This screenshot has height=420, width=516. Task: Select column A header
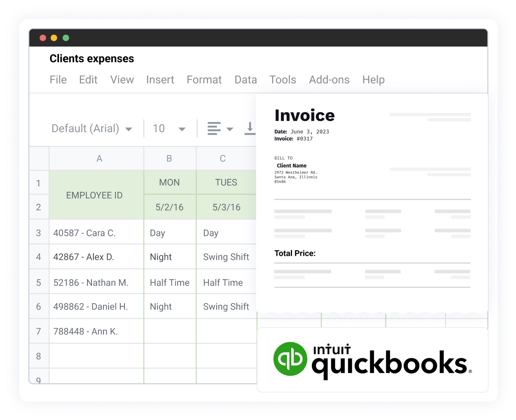(97, 159)
